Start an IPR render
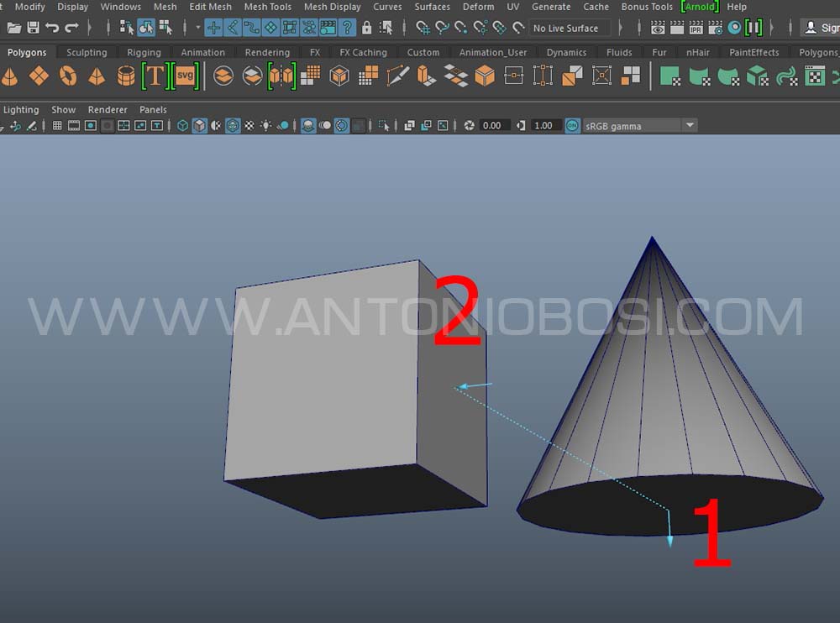Viewport: 840px width, 623px height. point(696,28)
